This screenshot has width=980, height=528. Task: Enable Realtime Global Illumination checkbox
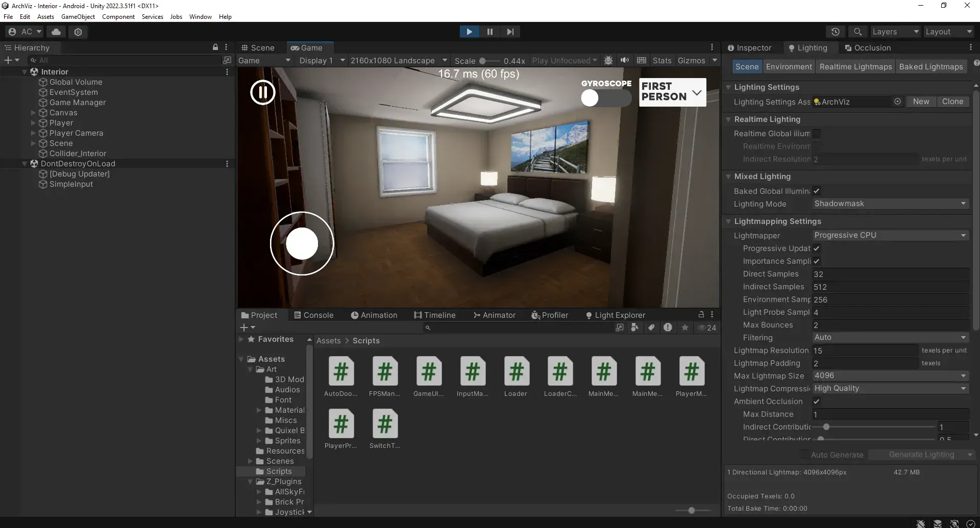point(817,134)
